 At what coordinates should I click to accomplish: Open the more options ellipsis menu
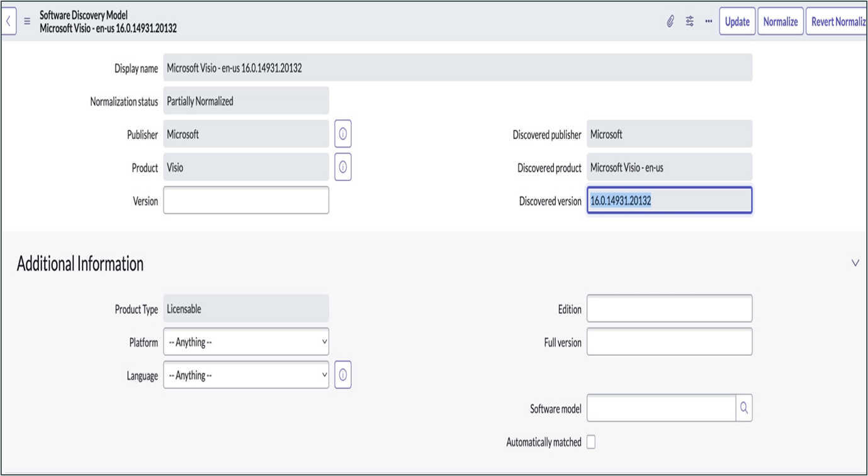point(708,21)
